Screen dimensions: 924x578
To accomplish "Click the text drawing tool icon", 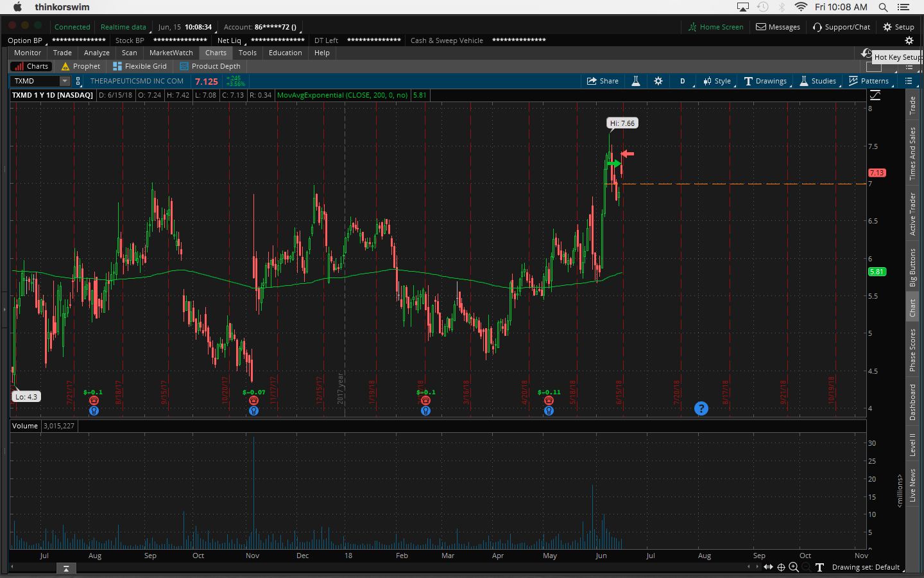I will pos(819,567).
